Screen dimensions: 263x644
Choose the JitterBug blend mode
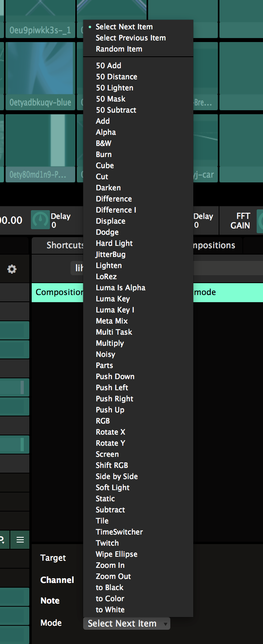click(111, 255)
